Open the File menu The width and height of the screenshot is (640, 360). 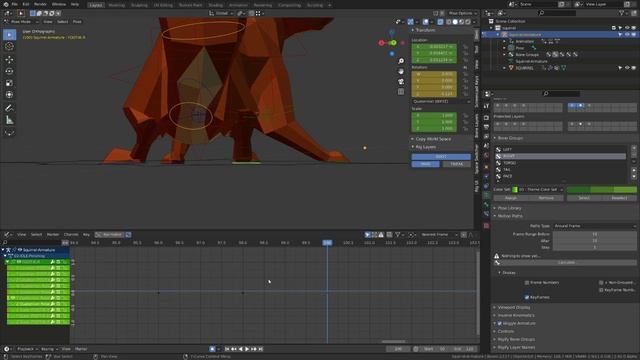pos(14,4)
